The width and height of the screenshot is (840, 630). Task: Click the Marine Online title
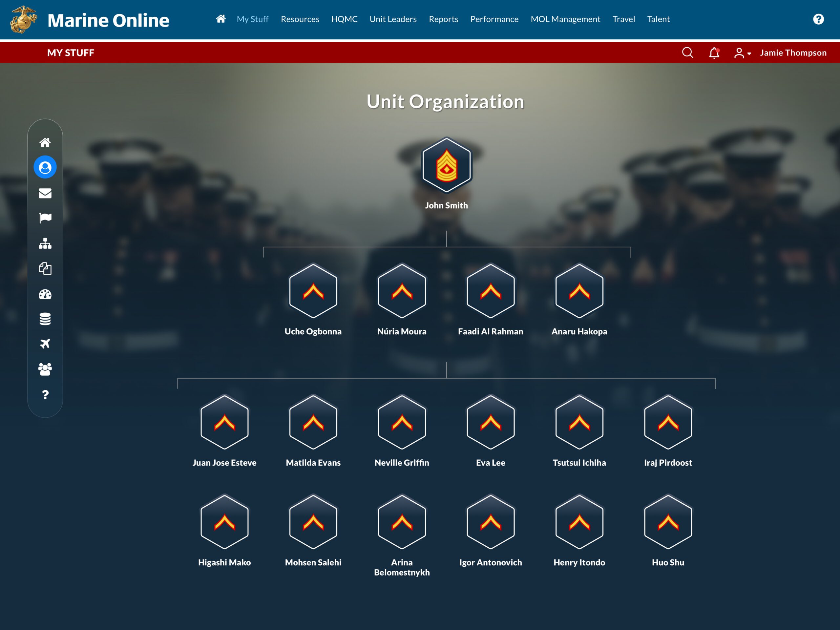tap(108, 20)
